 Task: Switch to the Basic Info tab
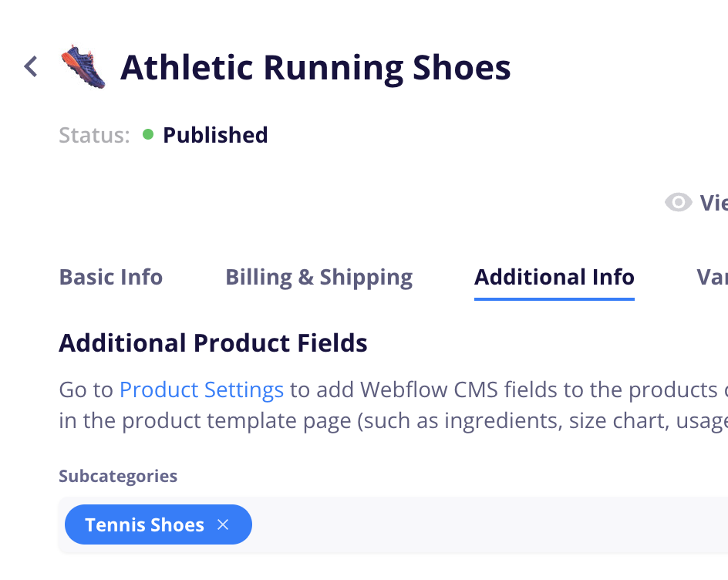point(111,278)
